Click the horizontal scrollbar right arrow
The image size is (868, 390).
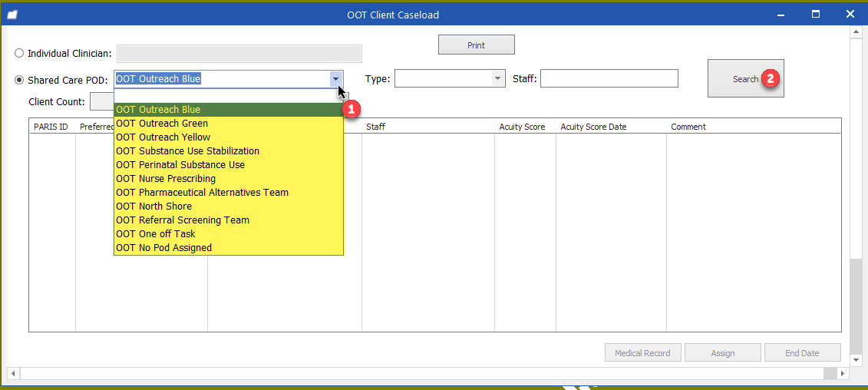[843, 373]
